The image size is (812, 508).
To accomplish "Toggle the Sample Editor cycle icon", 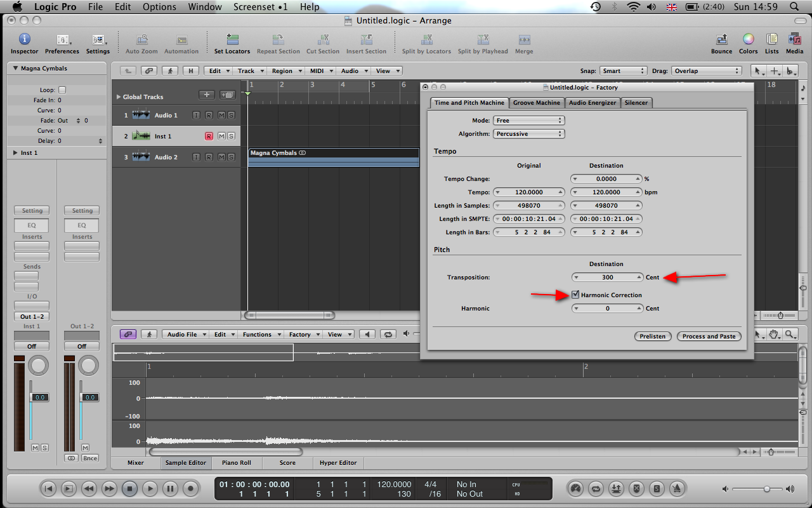I will tap(387, 334).
